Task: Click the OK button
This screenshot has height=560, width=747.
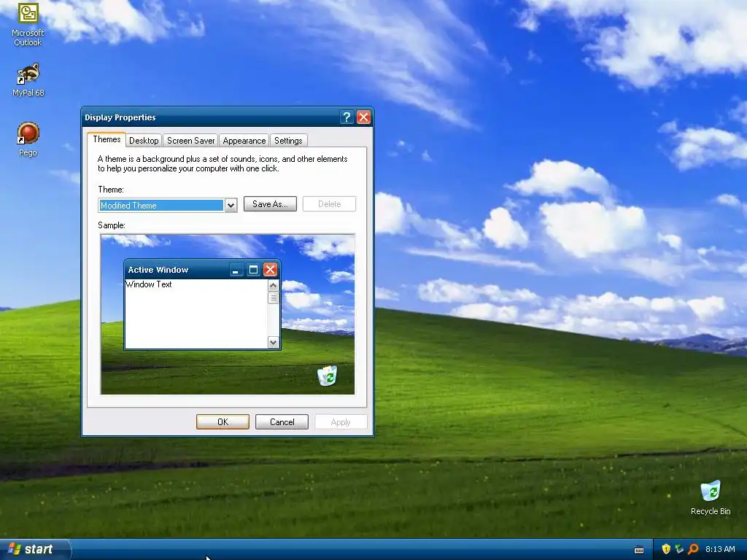Action: [222, 422]
